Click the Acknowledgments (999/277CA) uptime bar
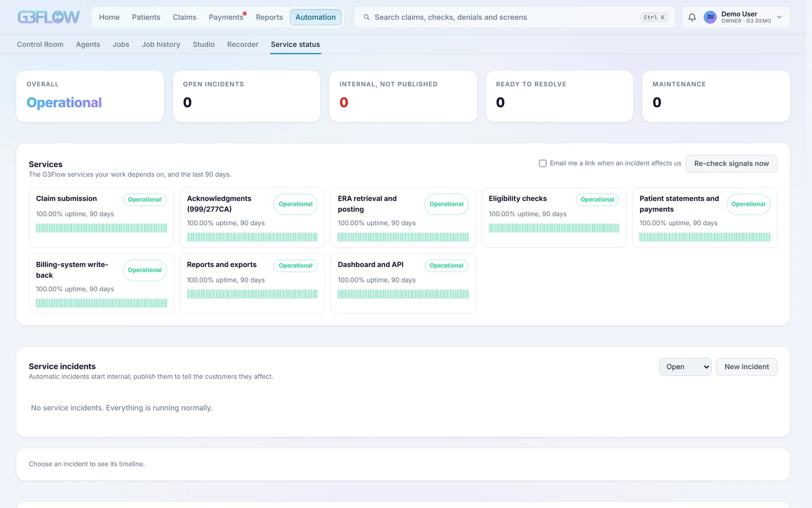Screen dimensions: 812x508 point(252,237)
